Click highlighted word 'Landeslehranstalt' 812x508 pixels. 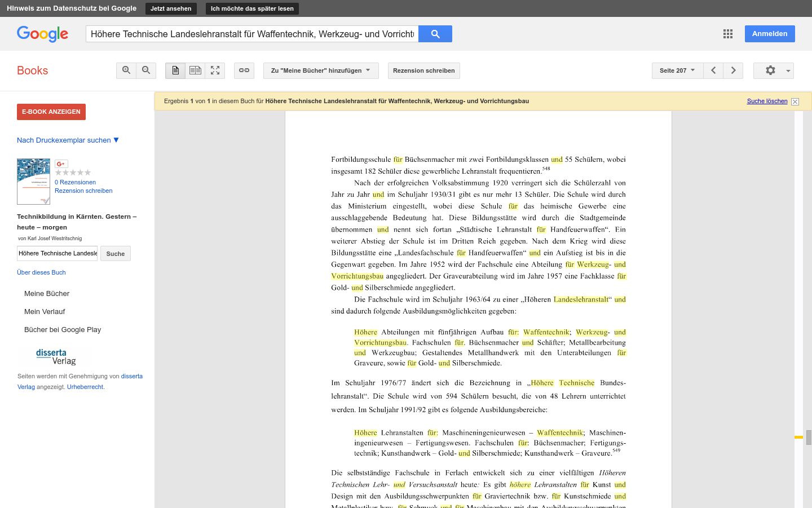click(x=581, y=299)
